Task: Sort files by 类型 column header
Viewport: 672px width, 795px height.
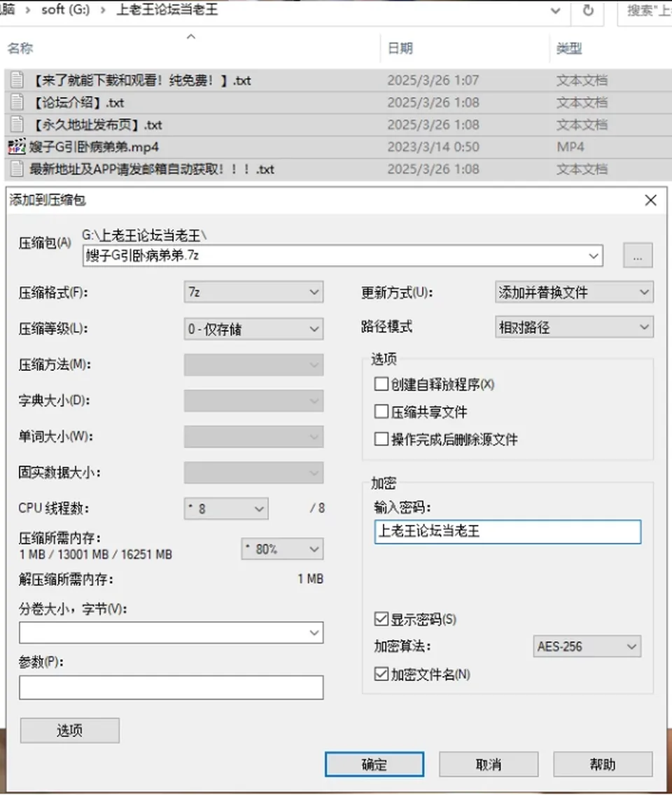Action: [x=569, y=48]
